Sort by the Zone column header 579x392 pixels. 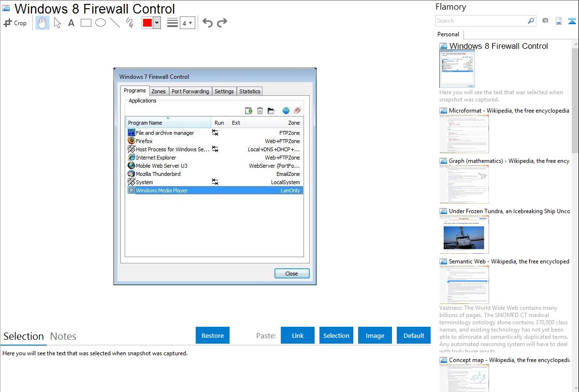pos(274,123)
